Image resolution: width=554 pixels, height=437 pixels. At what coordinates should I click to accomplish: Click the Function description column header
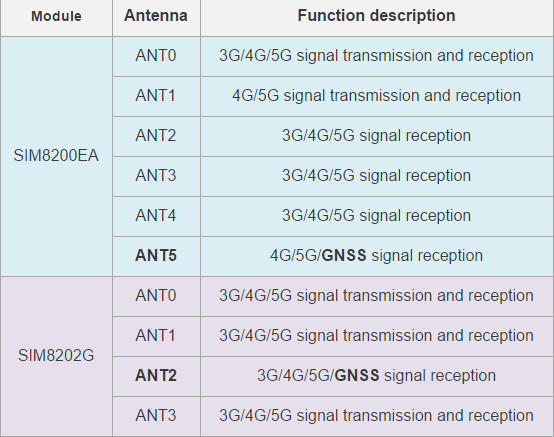click(377, 16)
